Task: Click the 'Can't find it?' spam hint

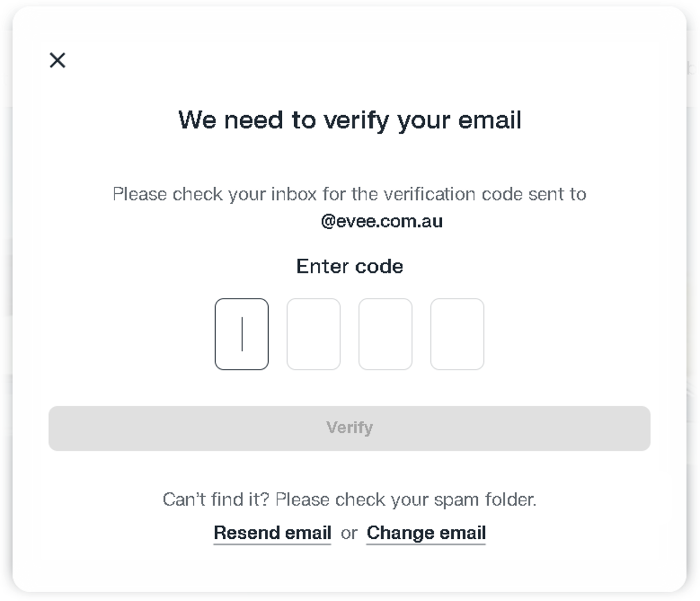Action: [x=349, y=499]
